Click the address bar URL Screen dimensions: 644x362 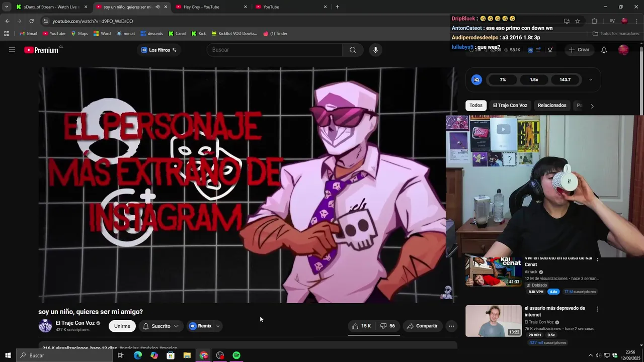point(93,21)
